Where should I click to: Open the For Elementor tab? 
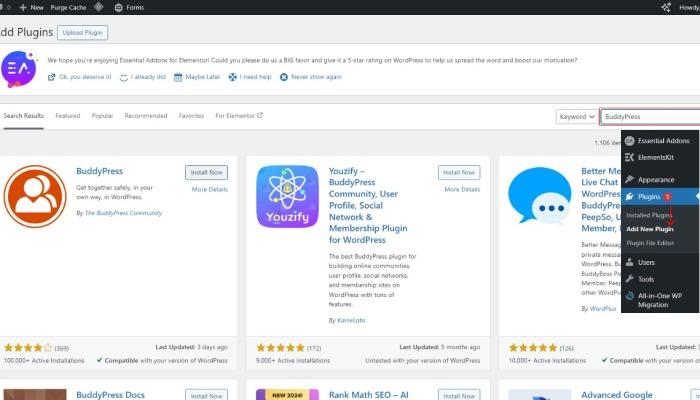tap(239, 116)
